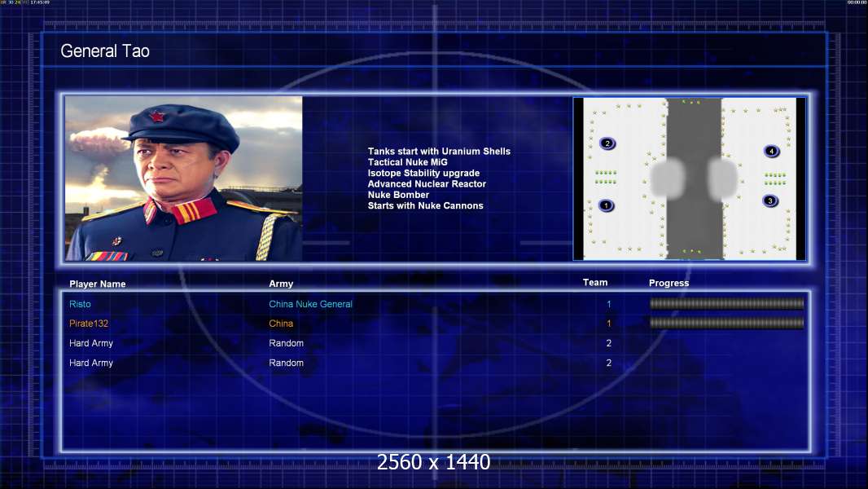Screen dimensions: 868x489
Task: Click the "General Tao" title heading
Action: (105, 51)
